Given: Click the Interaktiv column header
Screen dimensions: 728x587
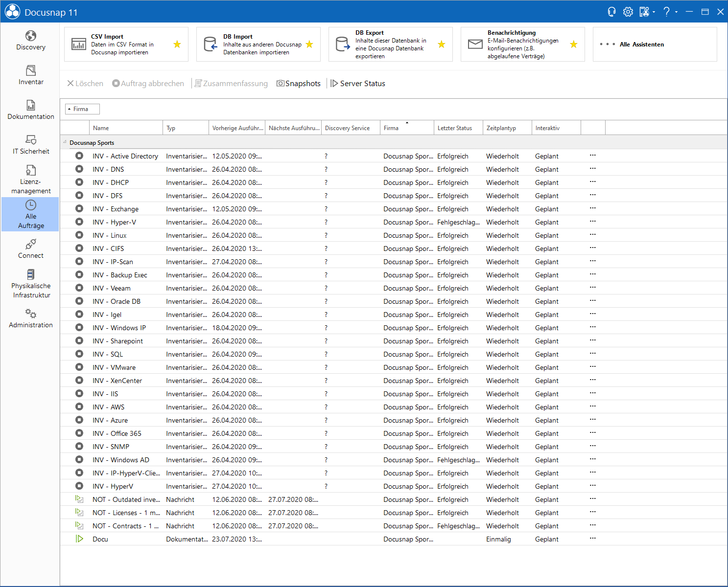Looking at the screenshot, I should click(x=556, y=128).
